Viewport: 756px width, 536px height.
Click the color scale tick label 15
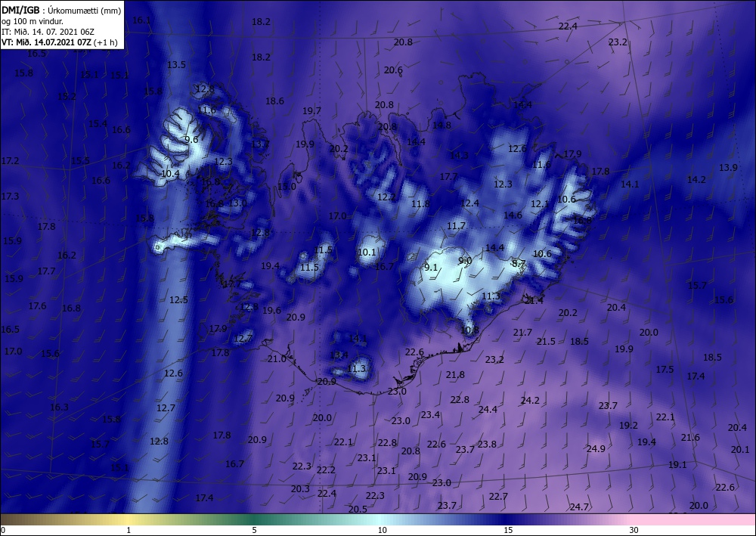[x=508, y=531]
